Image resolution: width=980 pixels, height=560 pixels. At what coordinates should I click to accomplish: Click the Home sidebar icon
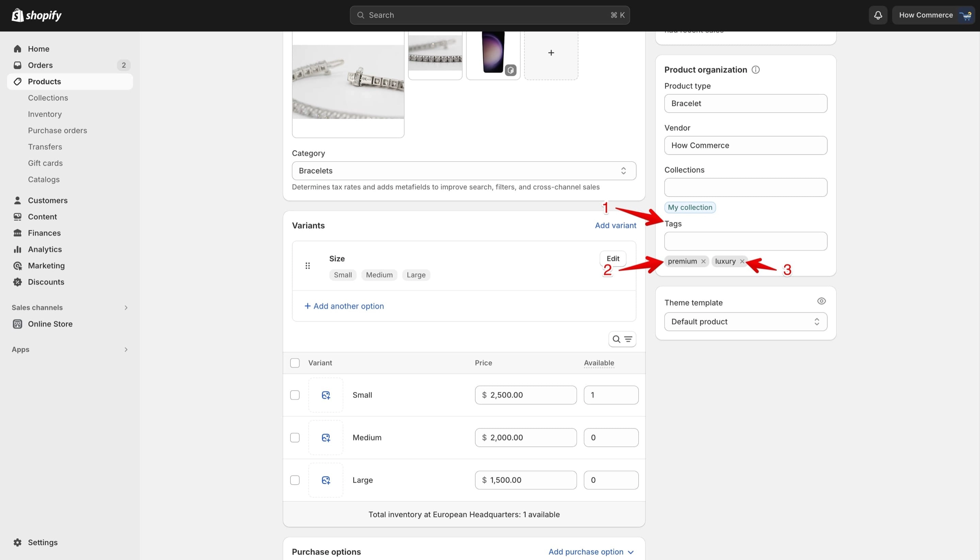(17, 49)
